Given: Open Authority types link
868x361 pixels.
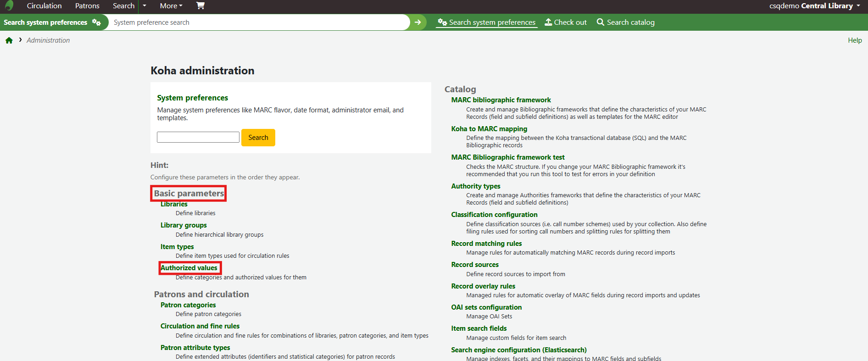Looking at the screenshot, I should (x=476, y=186).
